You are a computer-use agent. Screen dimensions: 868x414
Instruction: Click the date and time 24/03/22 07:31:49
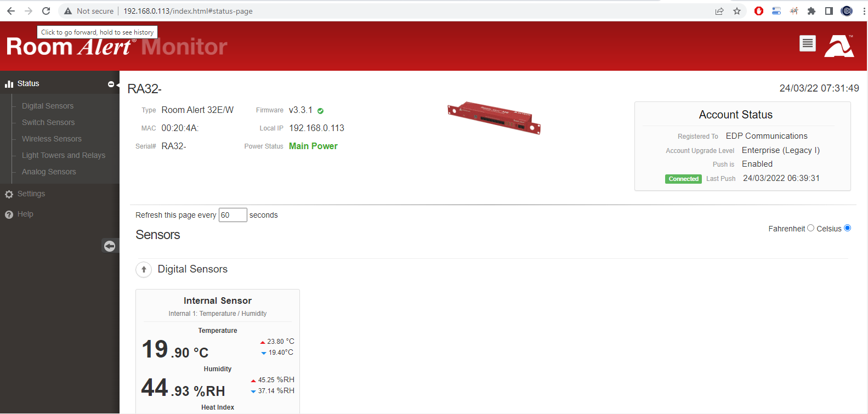[819, 88]
